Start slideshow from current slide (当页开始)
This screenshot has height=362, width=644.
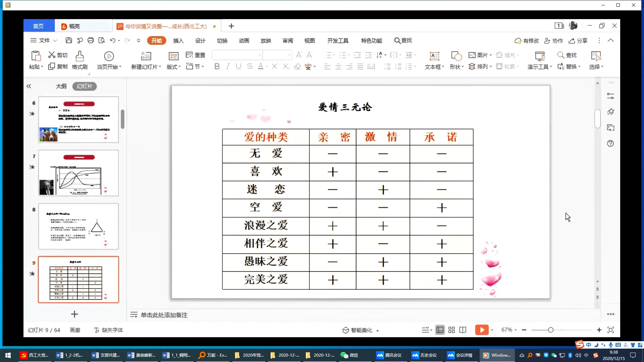pyautogui.click(x=109, y=56)
